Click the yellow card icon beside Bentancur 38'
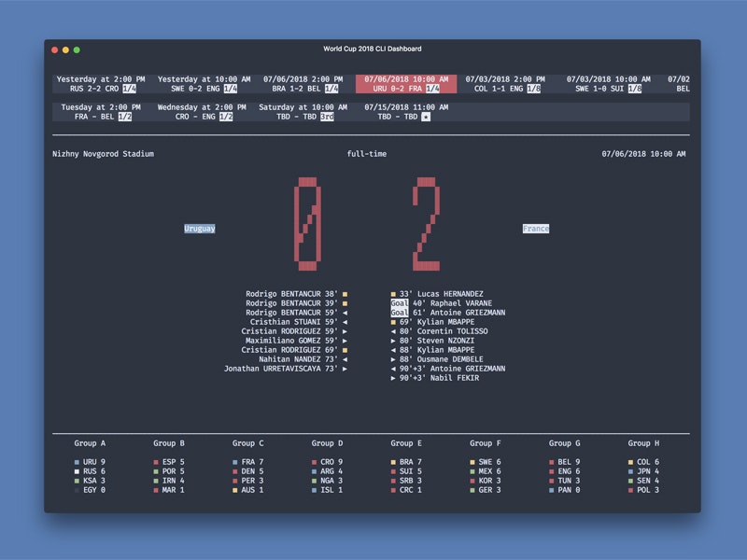Viewport: 747px width, 560px height. (x=345, y=293)
